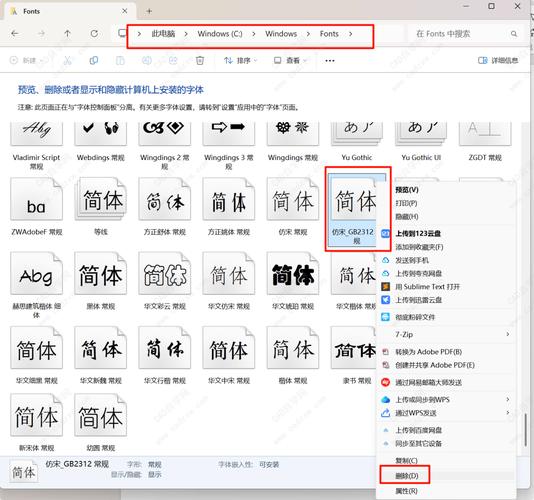Open the three-dots more options menu
Screen dimensions: 534x500
pyautogui.click(x=330, y=61)
